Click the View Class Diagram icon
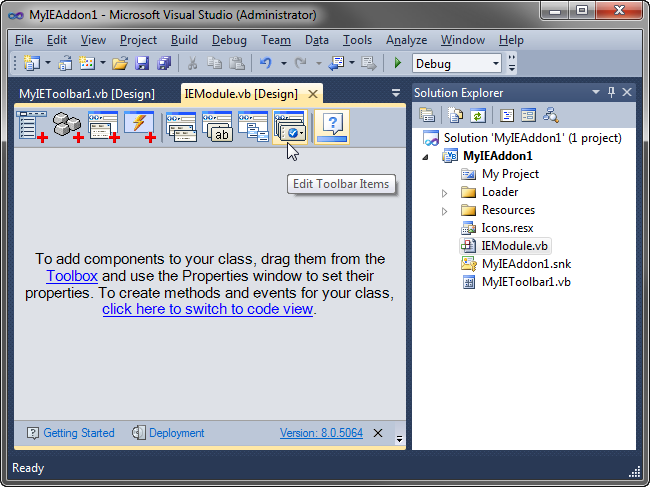650x487 pixels. pos(551,115)
